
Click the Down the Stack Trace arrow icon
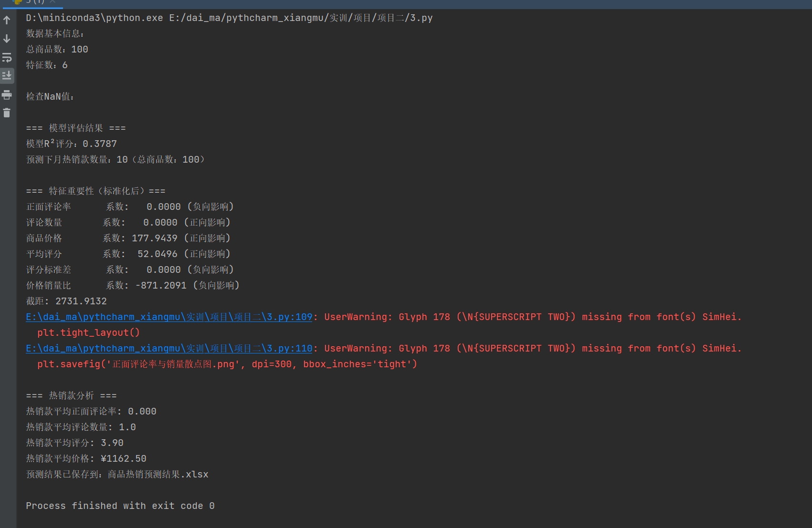pyautogui.click(x=7, y=39)
